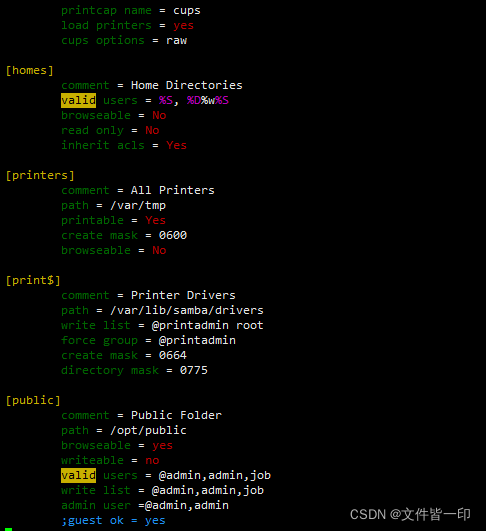Image resolution: width=486 pixels, height=531 pixels.
Task: Click highlighted 'valid' in homes section
Action: [x=79, y=101]
